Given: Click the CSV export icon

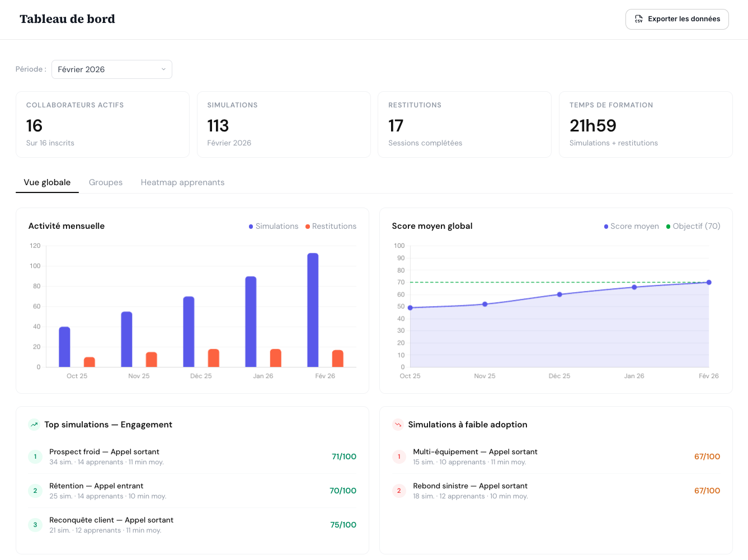Looking at the screenshot, I should (x=638, y=18).
